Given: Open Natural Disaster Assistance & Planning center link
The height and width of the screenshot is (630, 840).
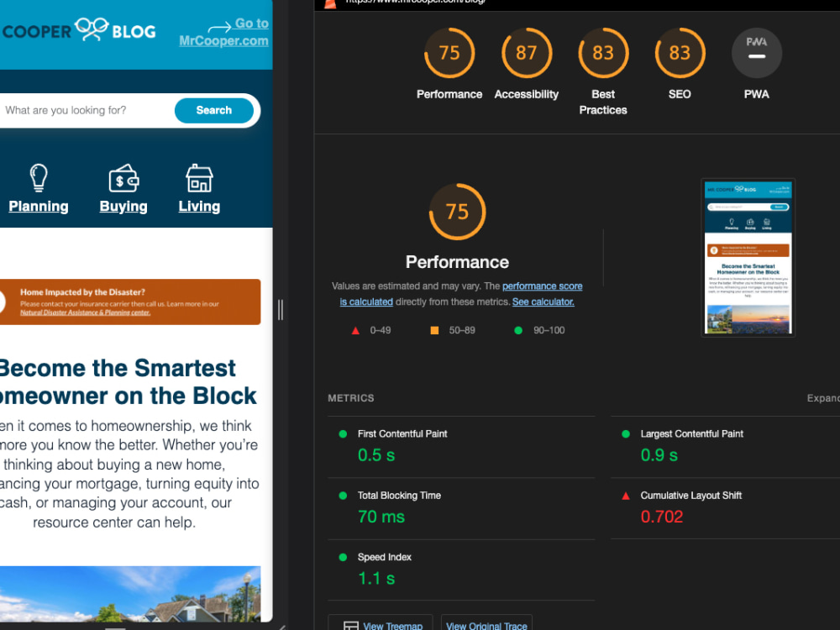Looking at the screenshot, I should pos(85,312).
